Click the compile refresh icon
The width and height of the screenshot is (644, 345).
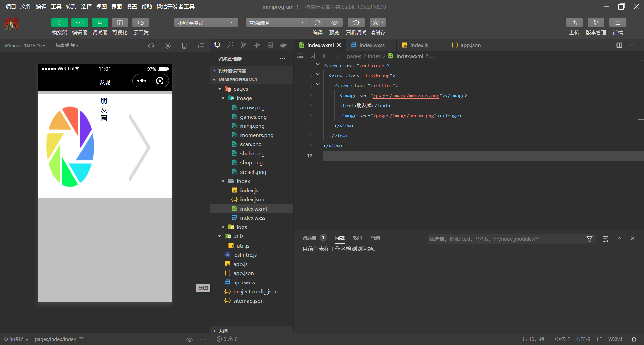pos(317,23)
